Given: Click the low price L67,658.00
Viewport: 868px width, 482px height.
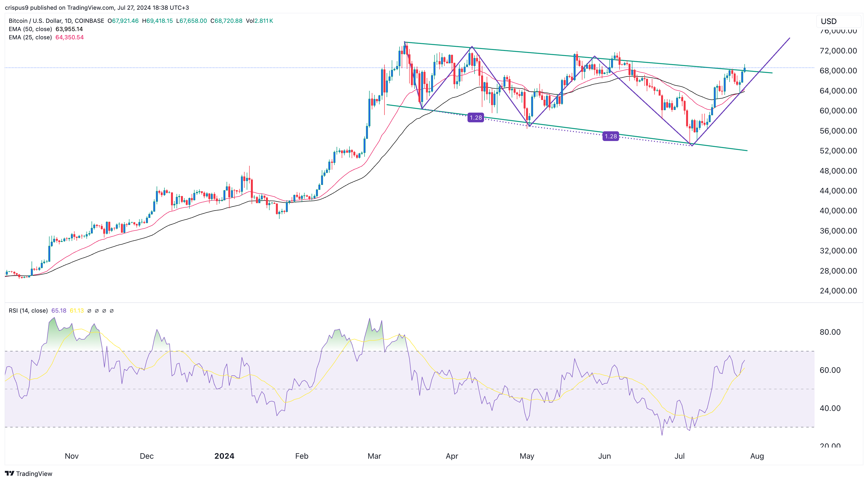Looking at the screenshot, I should (191, 21).
